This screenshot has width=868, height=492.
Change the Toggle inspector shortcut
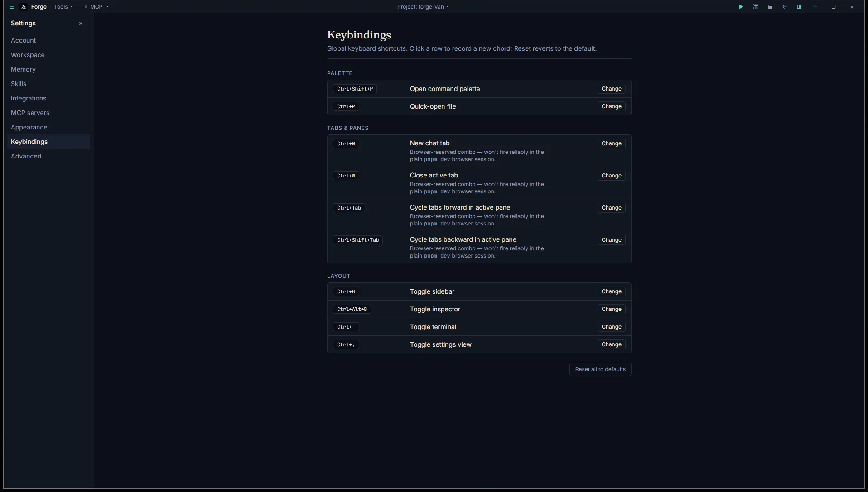611,309
